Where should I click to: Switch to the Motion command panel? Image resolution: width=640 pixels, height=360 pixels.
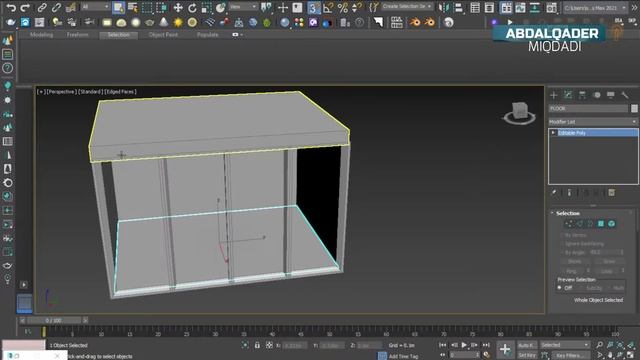597,95
